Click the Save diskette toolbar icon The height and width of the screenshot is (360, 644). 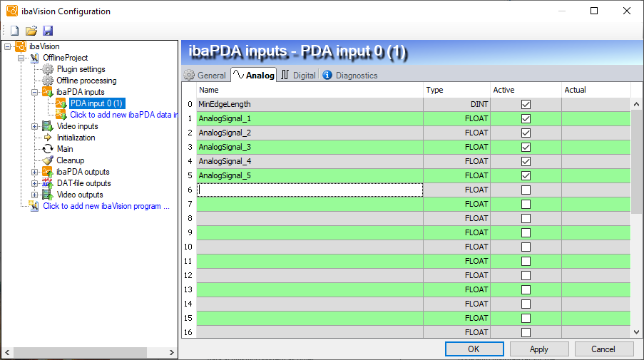(48, 31)
